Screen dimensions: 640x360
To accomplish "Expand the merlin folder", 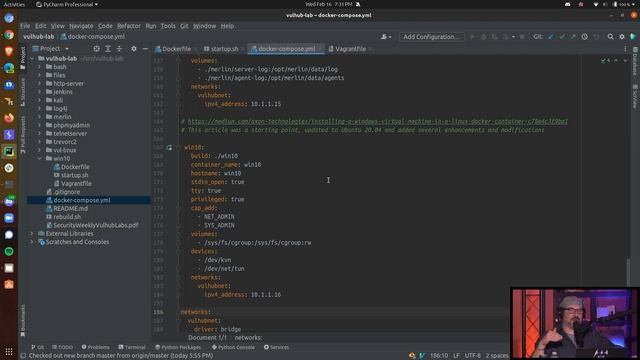I will coord(40,117).
